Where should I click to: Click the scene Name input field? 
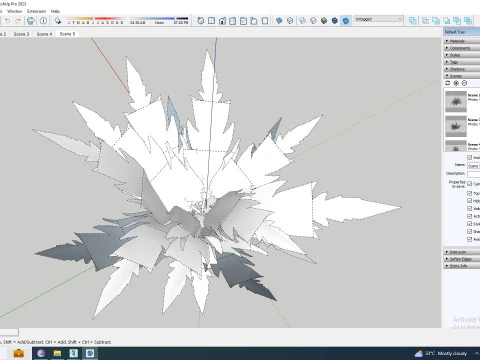[x=473, y=166]
